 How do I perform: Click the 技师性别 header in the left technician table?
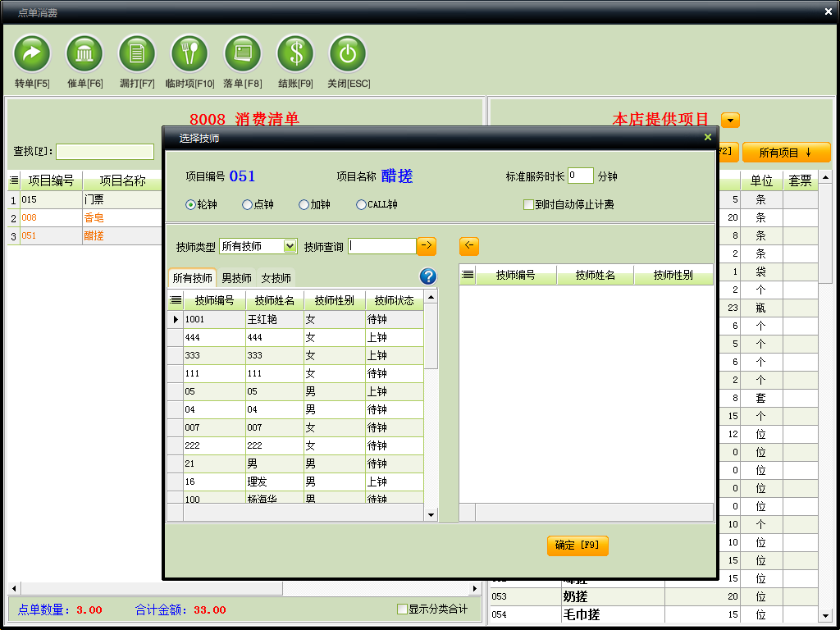tap(335, 300)
